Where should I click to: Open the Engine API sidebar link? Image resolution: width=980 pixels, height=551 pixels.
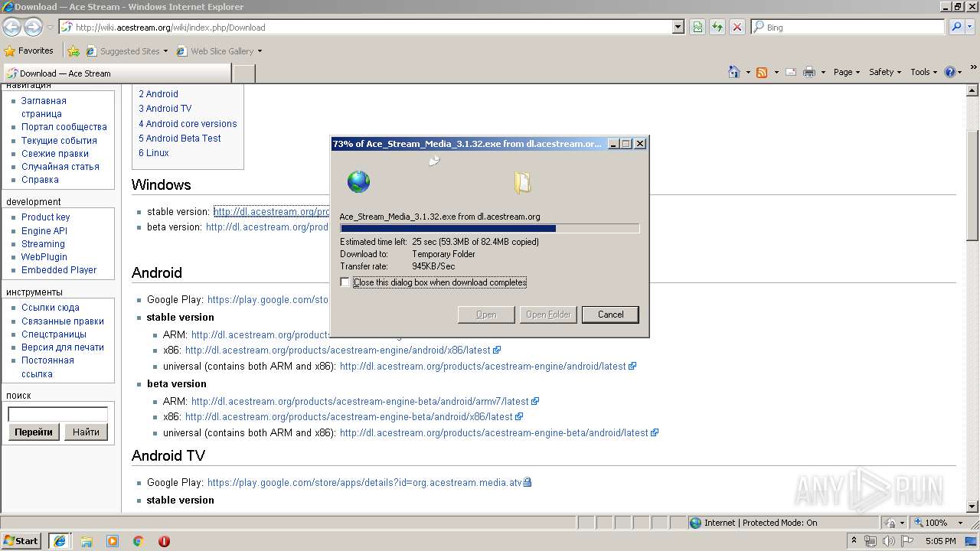tap(44, 230)
